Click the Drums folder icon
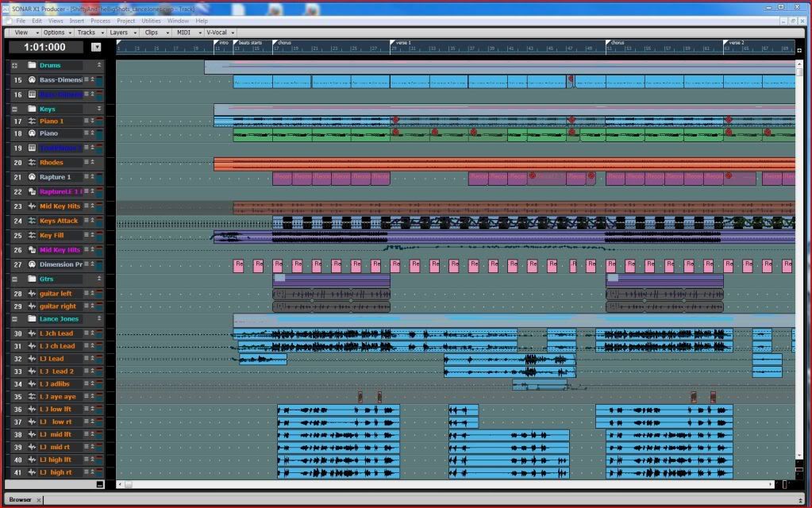 point(32,65)
